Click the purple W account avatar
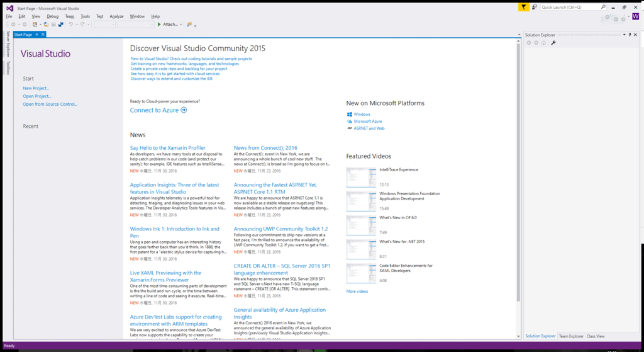The image size is (644, 352). [635, 16]
